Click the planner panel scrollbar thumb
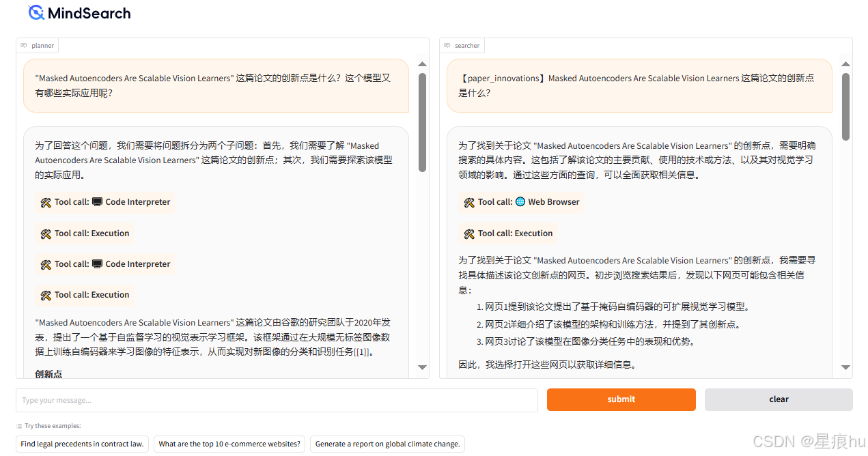The image size is (868, 456). (422, 122)
